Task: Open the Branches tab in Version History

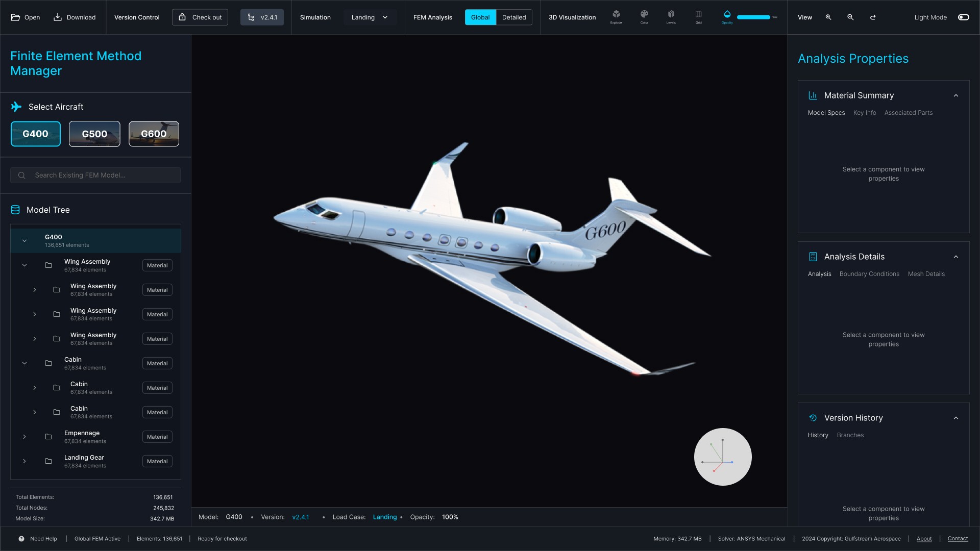Action: pyautogui.click(x=850, y=435)
